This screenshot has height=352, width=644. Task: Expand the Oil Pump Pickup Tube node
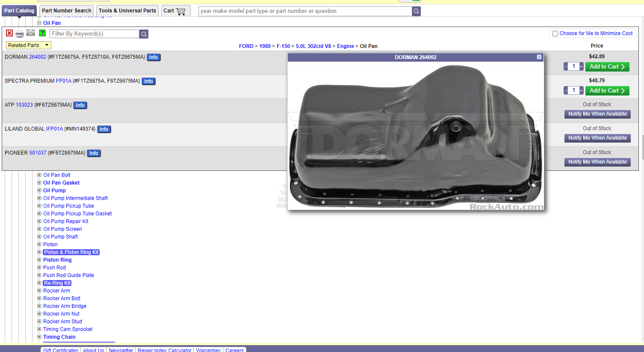tap(39, 206)
